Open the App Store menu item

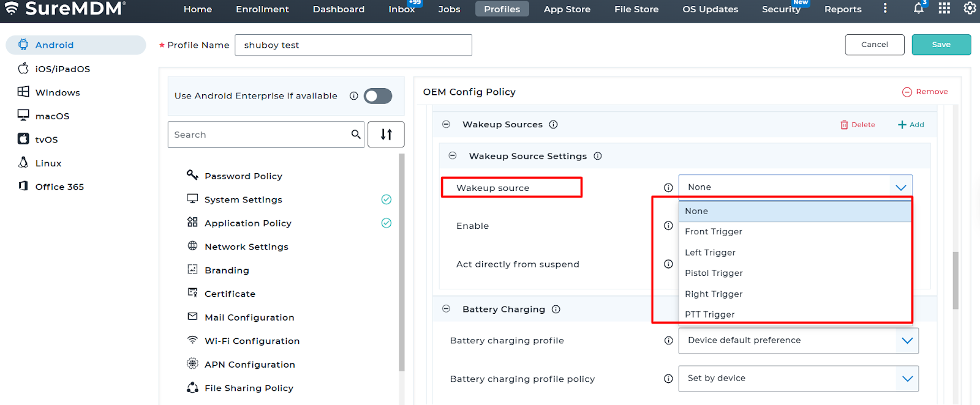pos(567,9)
